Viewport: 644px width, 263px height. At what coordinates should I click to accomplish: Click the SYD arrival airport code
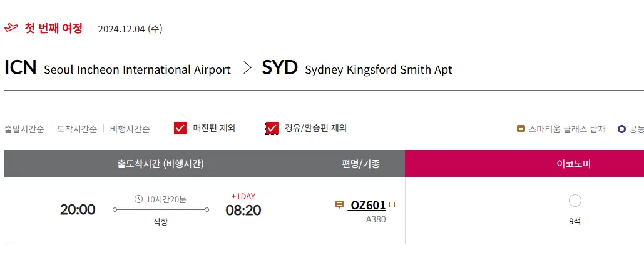(x=279, y=67)
